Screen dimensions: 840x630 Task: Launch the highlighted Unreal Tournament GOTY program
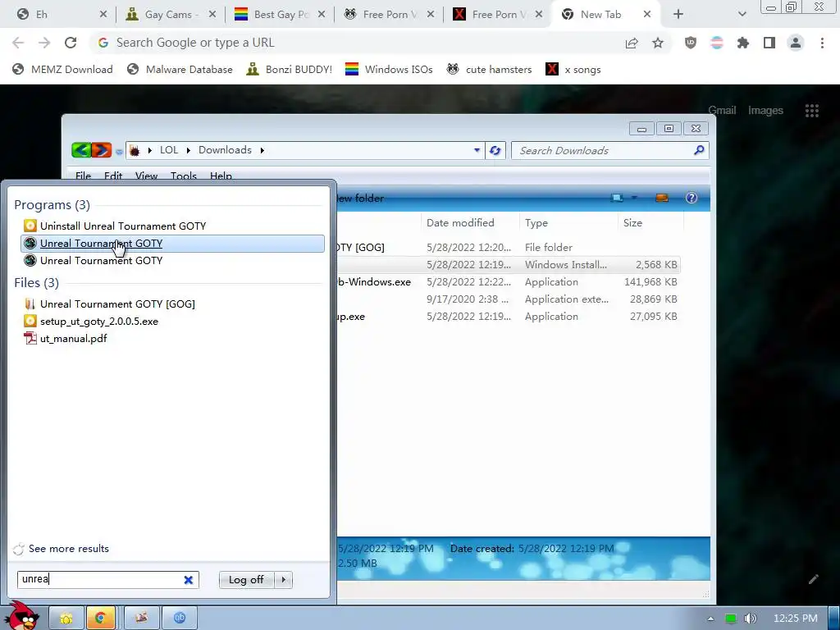172,243
